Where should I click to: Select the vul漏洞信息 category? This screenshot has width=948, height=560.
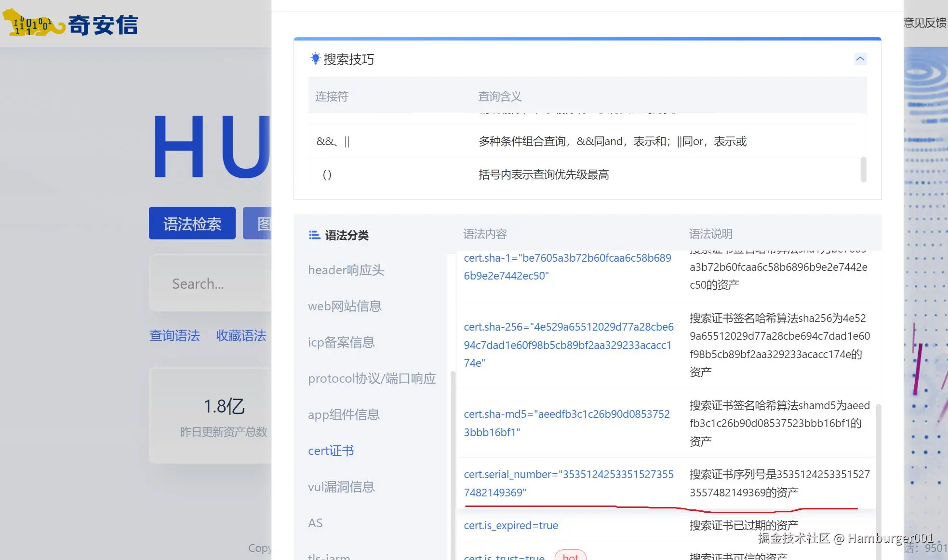tap(341, 487)
